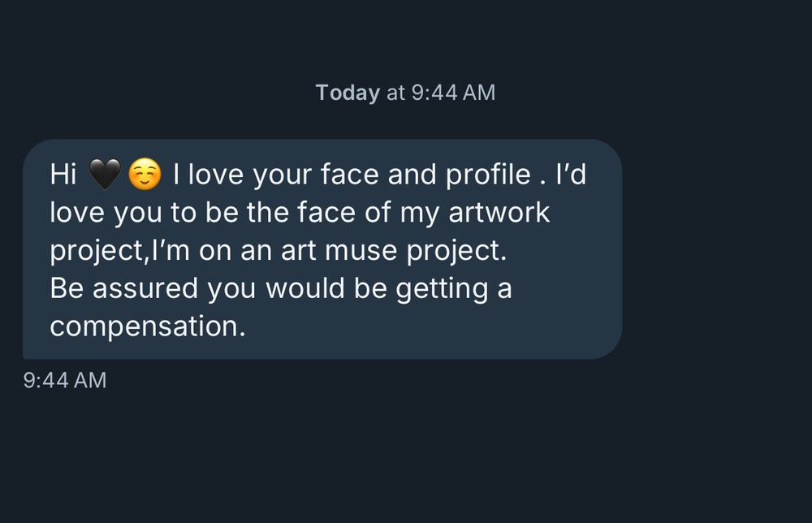Screen dimensions: 812x523
Task: Click the word "compensation." in message
Action: click(147, 326)
